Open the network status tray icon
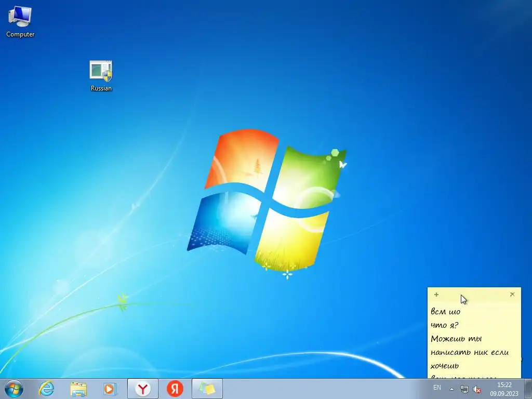This screenshot has height=399, width=532. pos(464,389)
